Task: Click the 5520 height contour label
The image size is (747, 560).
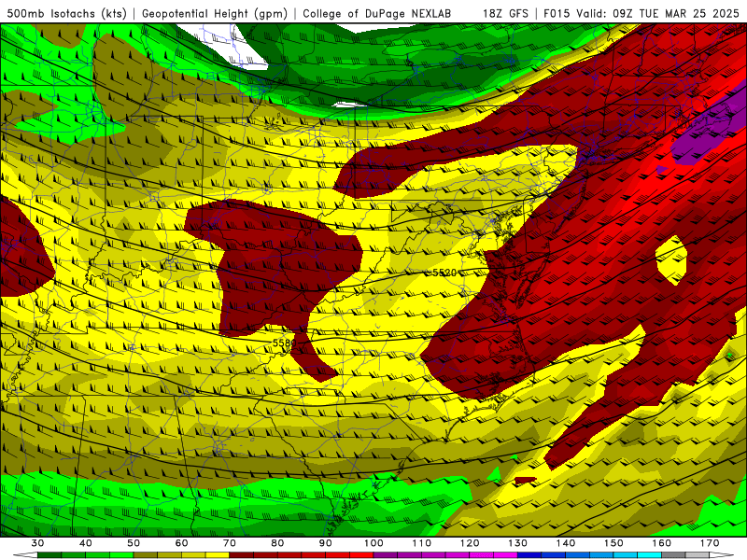Action: [x=444, y=273]
